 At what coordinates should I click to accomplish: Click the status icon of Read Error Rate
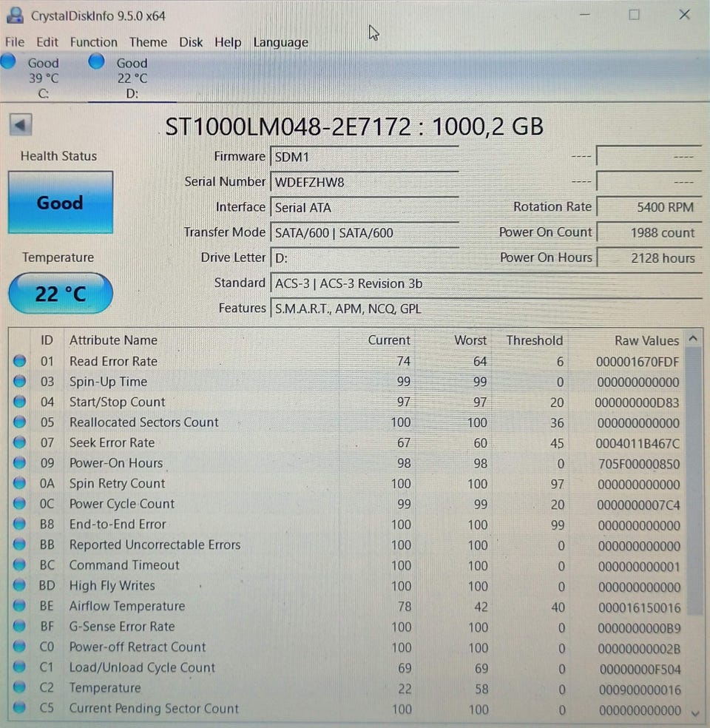pos(19,361)
